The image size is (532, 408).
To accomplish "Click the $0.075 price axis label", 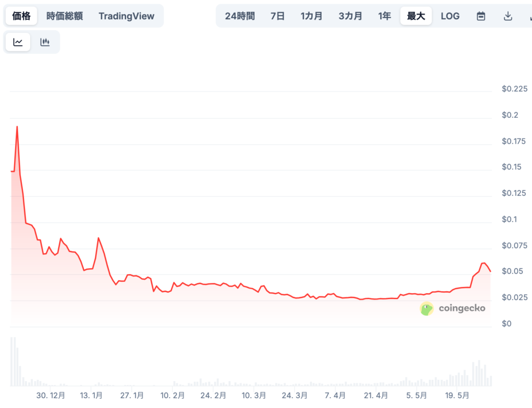I will pos(514,246).
